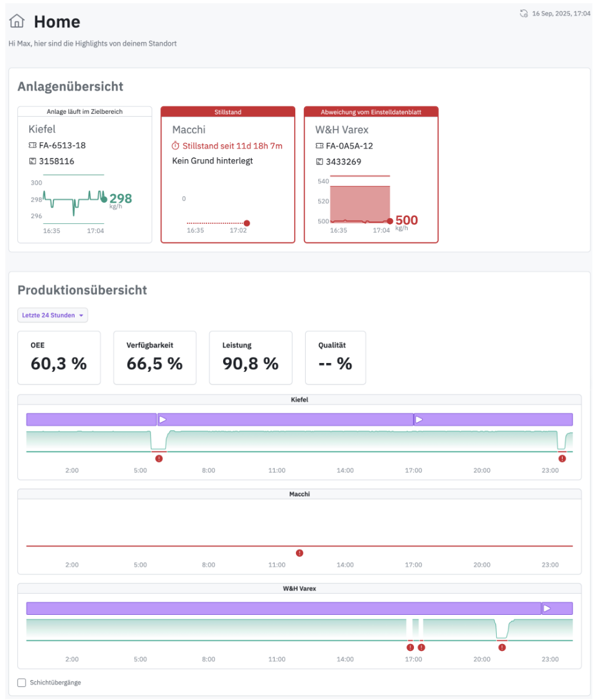
Task: Click the Home house icon
Action: (17, 22)
